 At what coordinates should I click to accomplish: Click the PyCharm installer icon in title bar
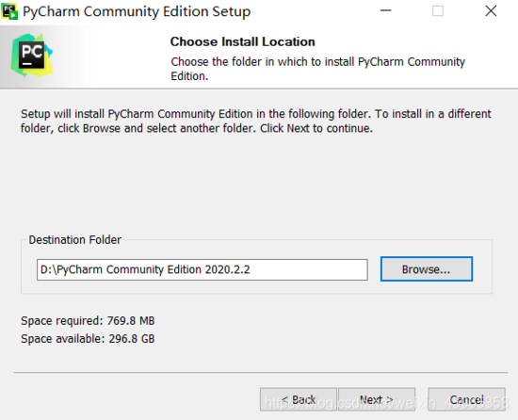point(9,11)
